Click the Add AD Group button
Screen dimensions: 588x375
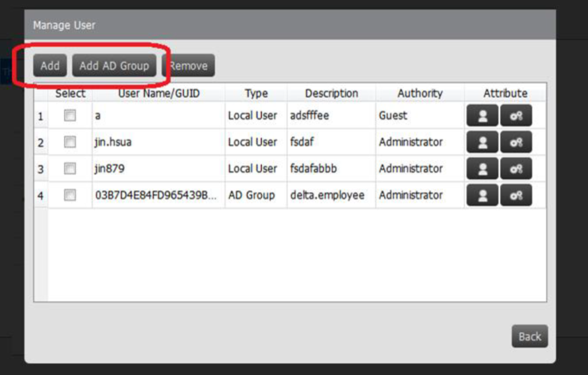(x=114, y=65)
